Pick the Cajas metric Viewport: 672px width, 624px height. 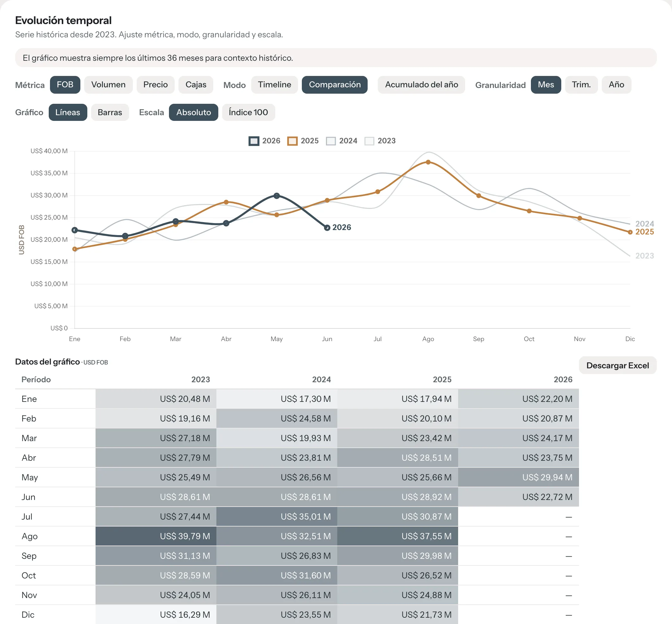196,85
